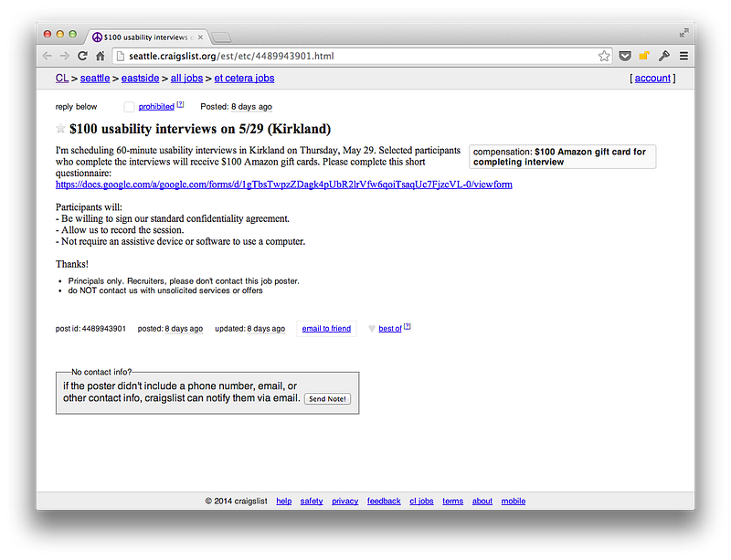Open the cl jobs footer link
731x560 pixels.
[x=421, y=502]
